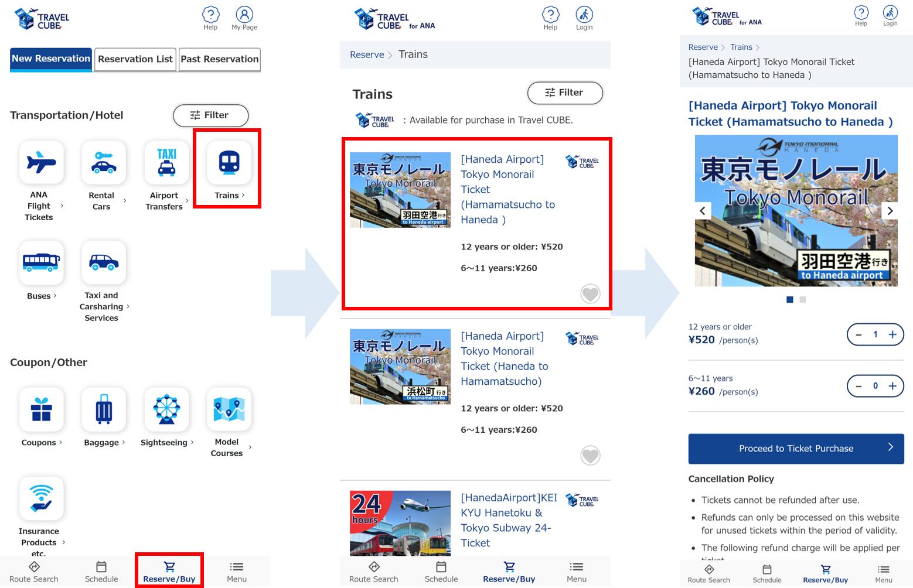Image resolution: width=913 pixels, height=588 pixels.
Task: Open ANA Flight Tickets airplane icon
Action: point(41,162)
